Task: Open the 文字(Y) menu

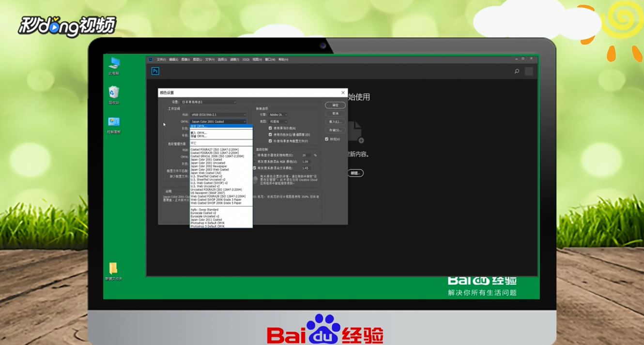Action: (210, 60)
